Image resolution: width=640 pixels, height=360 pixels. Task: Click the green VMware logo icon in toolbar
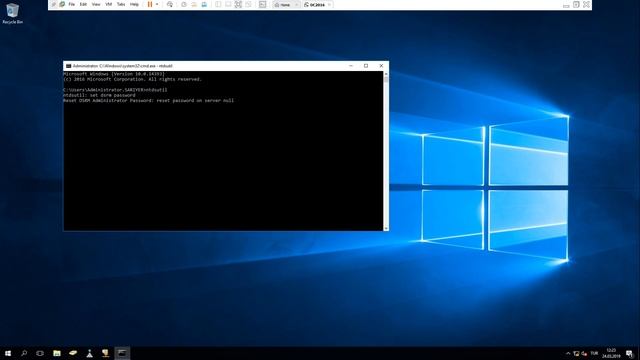(x=62, y=4)
